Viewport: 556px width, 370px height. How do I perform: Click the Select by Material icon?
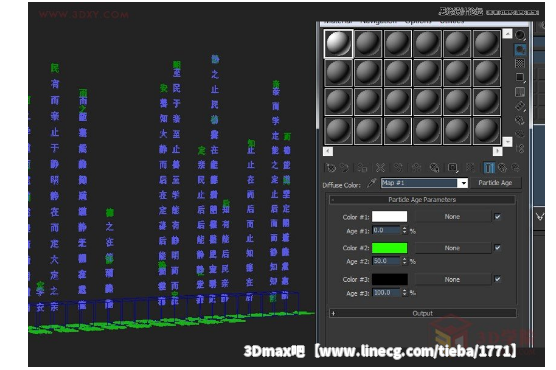click(x=520, y=134)
